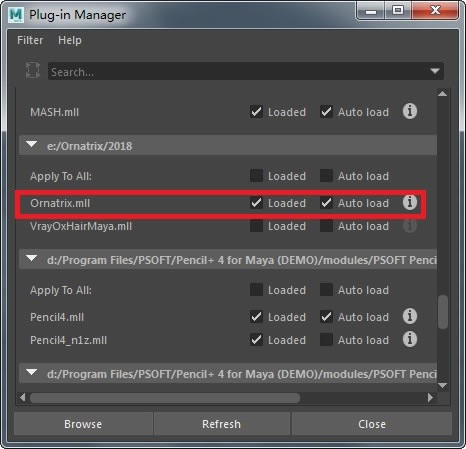Open the Help menu
466x449 pixels.
coord(70,40)
